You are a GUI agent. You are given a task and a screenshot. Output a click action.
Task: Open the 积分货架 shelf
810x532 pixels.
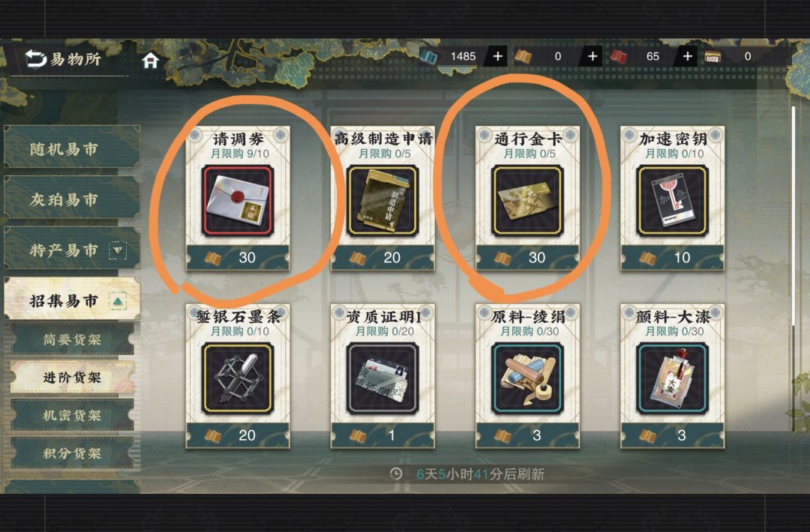coord(72,453)
